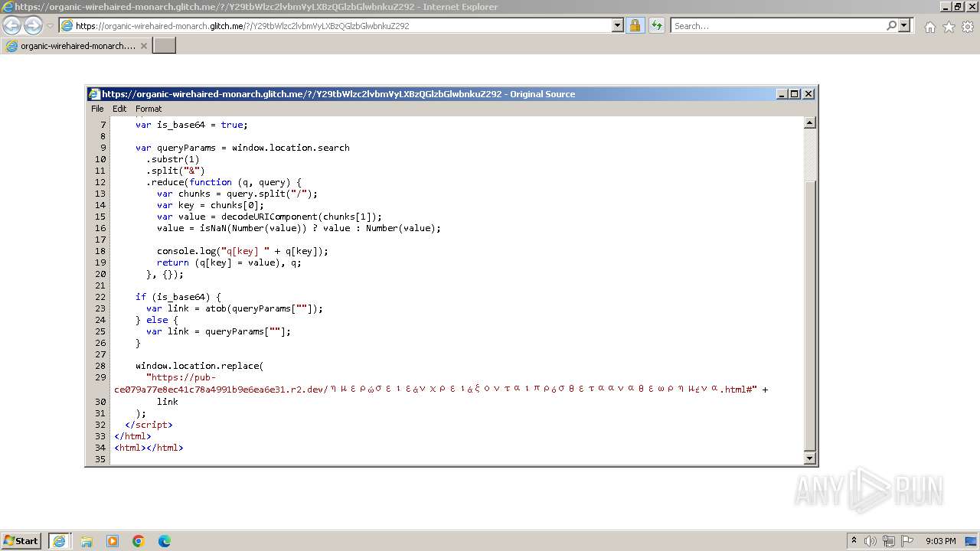Viewport: 980px width, 551px height.
Task: Expand the search provider dropdown arrow
Action: tap(904, 25)
